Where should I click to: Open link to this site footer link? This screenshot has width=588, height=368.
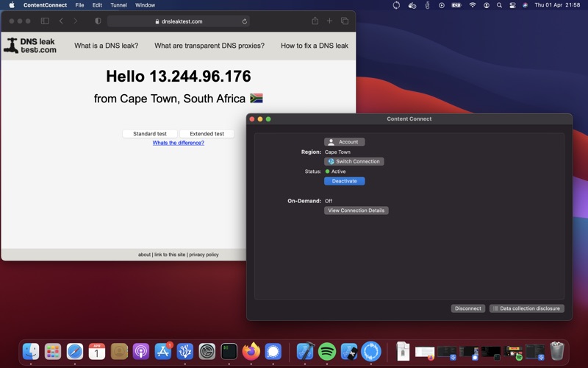[170, 255]
